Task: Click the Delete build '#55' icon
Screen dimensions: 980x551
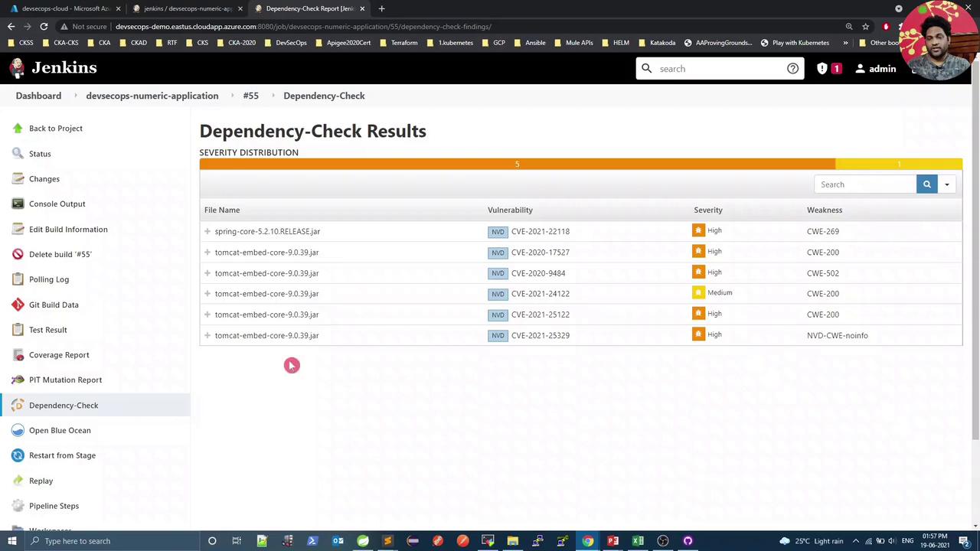Action: [x=18, y=254]
